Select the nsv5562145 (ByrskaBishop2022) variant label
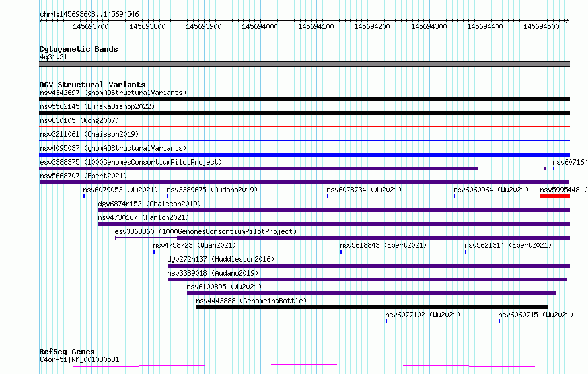The image size is (588, 374). coord(97,106)
